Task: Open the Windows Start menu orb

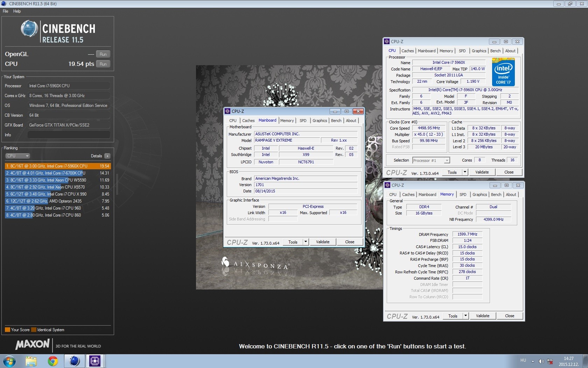Action: [9, 361]
